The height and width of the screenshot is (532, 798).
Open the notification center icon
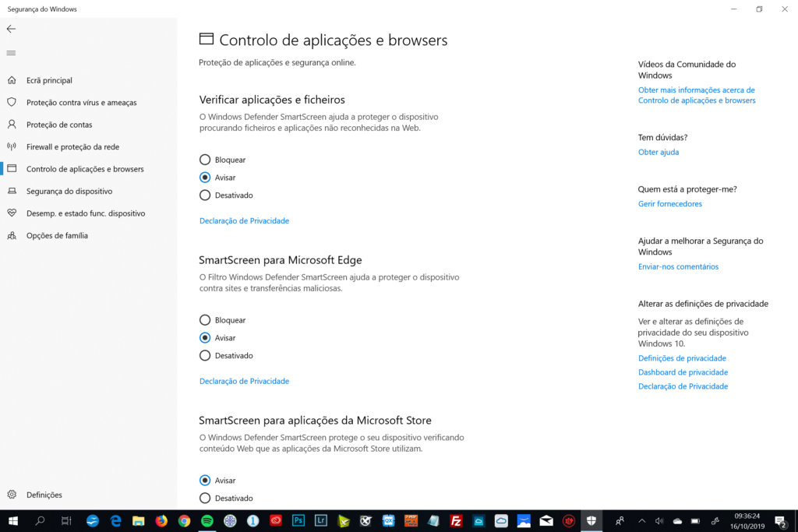click(x=781, y=521)
